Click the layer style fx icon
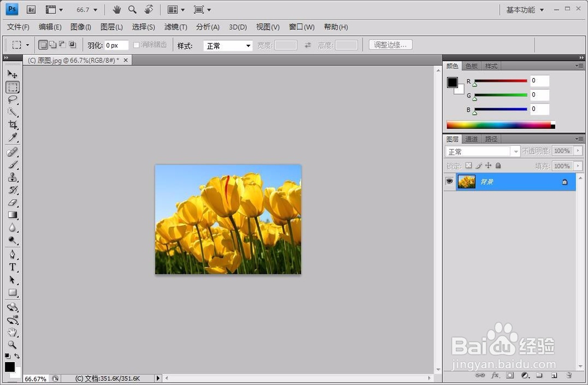 click(x=495, y=375)
